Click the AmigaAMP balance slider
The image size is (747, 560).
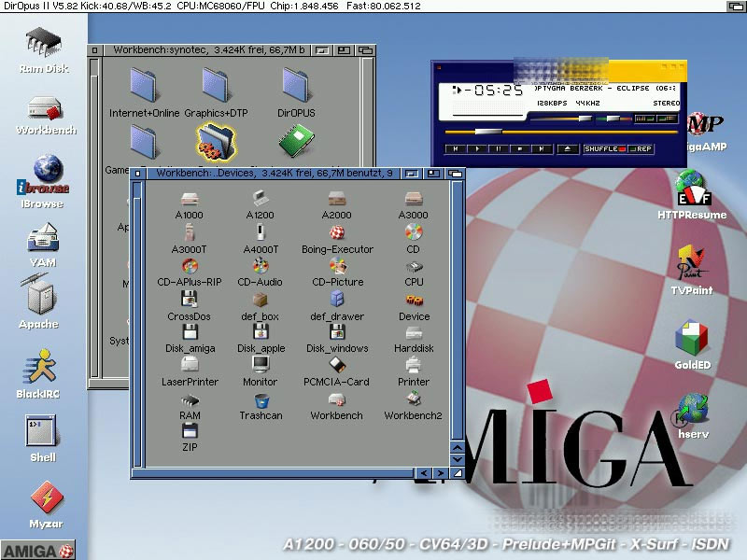click(613, 119)
